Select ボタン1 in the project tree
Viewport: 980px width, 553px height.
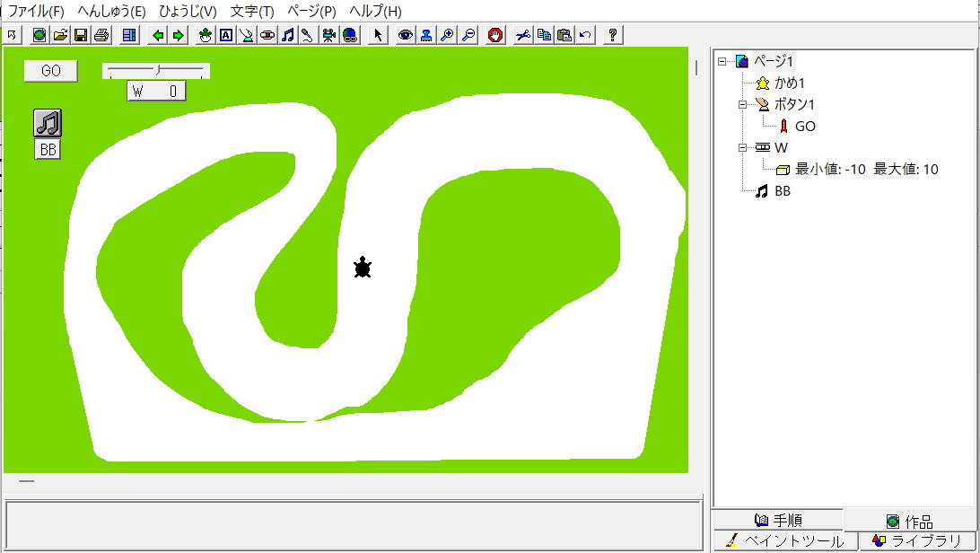[794, 104]
